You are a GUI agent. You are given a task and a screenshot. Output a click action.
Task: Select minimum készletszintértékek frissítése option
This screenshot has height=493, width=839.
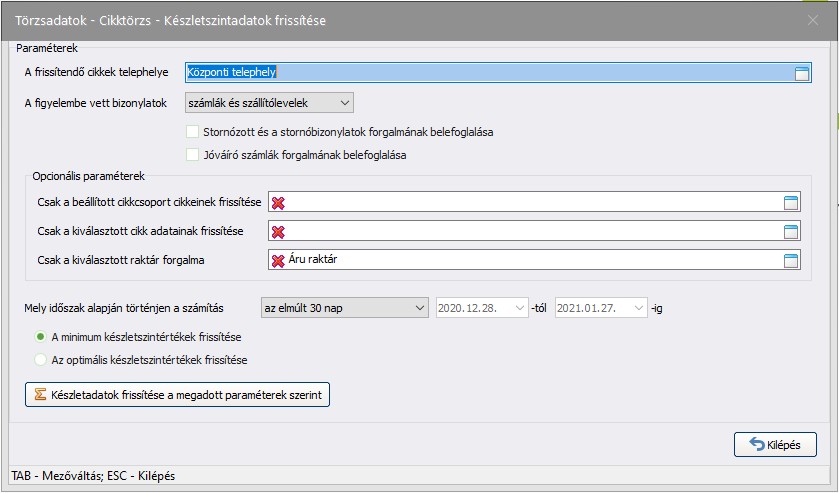pos(41,336)
